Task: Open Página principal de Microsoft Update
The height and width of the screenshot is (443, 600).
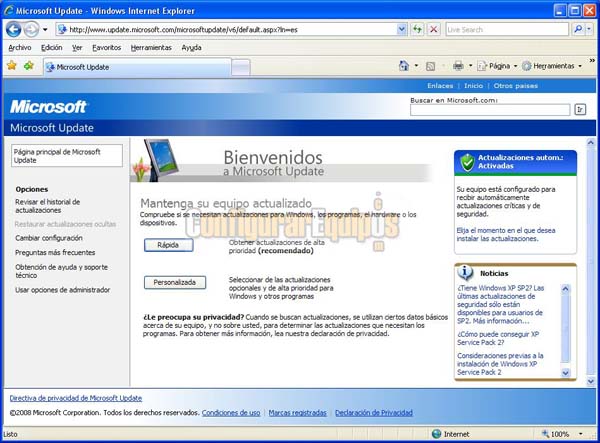Action: pos(67,156)
